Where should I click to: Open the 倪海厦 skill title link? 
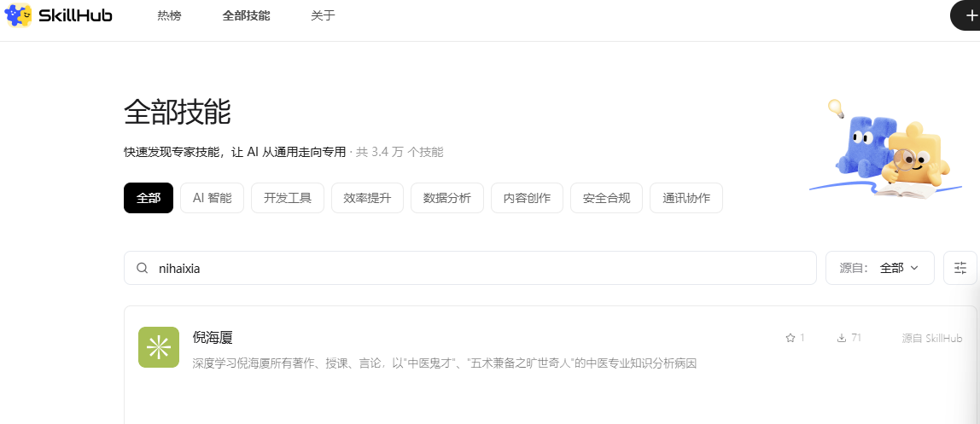point(213,338)
